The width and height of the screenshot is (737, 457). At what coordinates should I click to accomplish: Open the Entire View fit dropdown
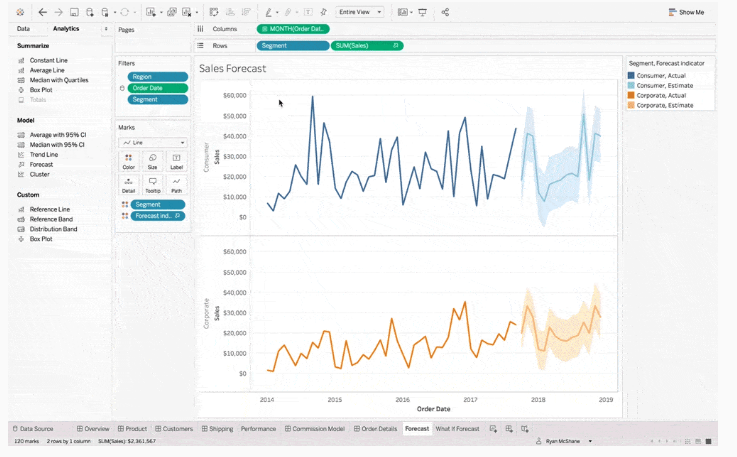click(360, 12)
